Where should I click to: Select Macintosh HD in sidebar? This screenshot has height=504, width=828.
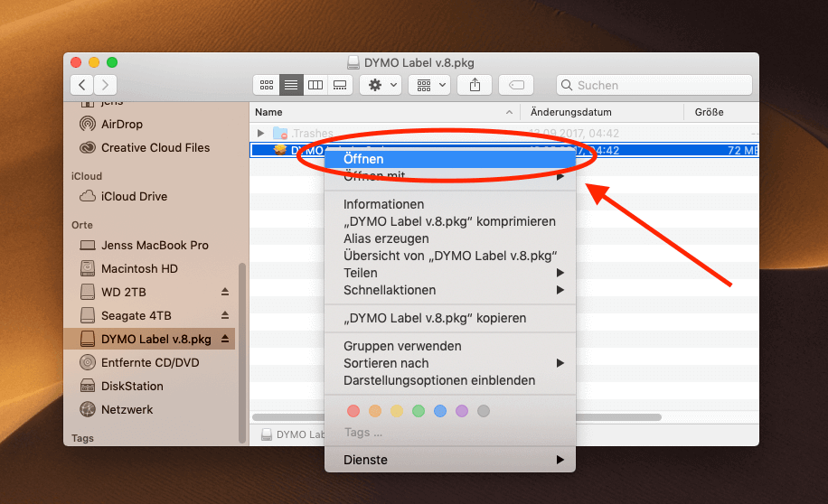coord(139,268)
